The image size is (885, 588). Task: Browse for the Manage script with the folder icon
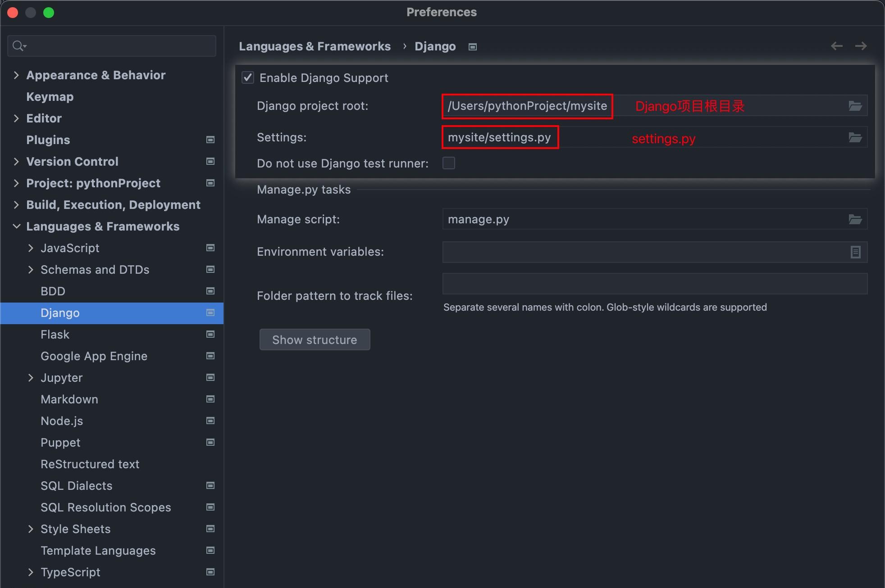[x=855, y=219]
